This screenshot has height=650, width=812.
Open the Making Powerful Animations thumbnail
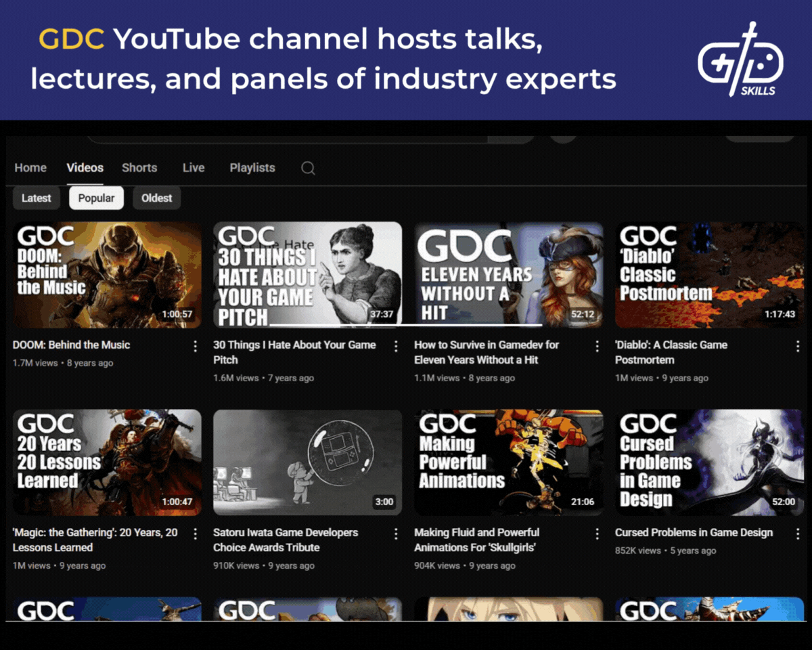coord(509,462)
